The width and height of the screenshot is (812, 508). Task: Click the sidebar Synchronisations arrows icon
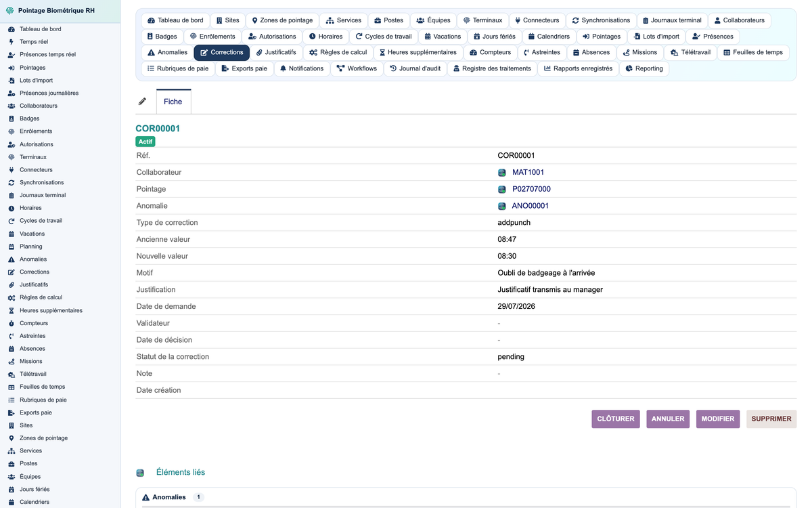(12, 183)
